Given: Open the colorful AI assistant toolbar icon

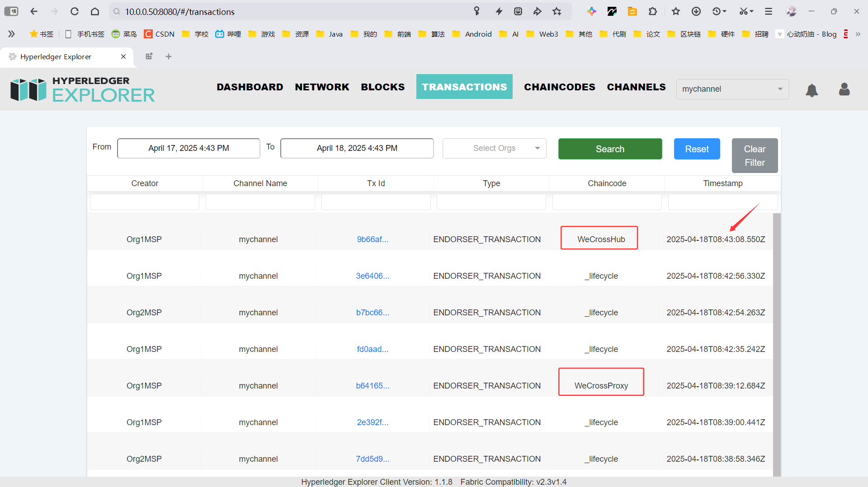Looking at the screenshot, I should click(x=592, y=11).
